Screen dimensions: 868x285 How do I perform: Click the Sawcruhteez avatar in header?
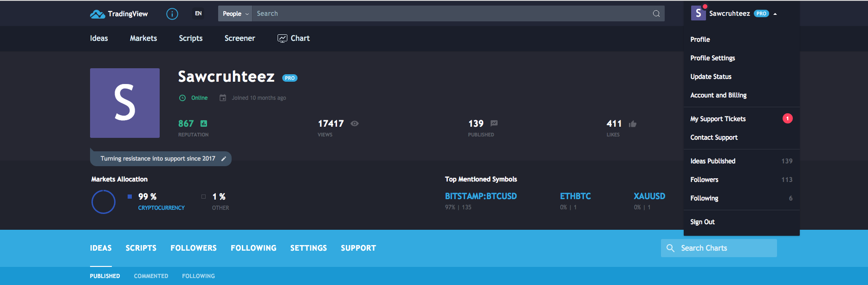tap(699, 13)
